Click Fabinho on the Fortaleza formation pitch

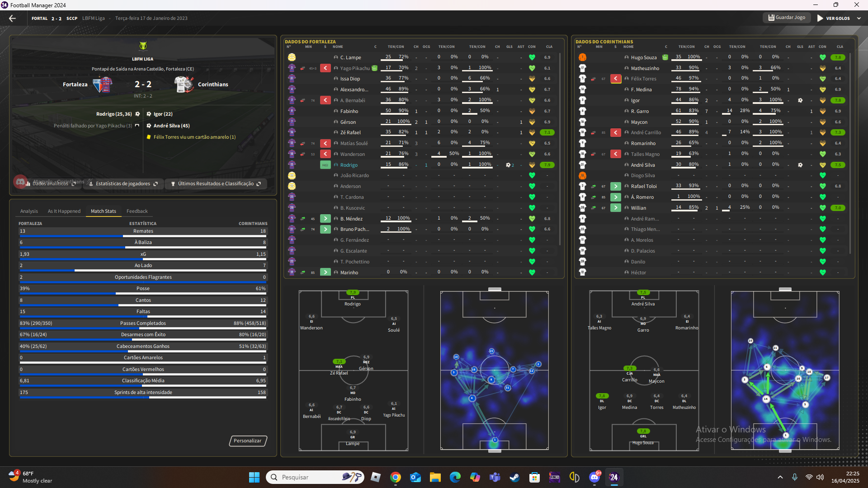[353, 393]
